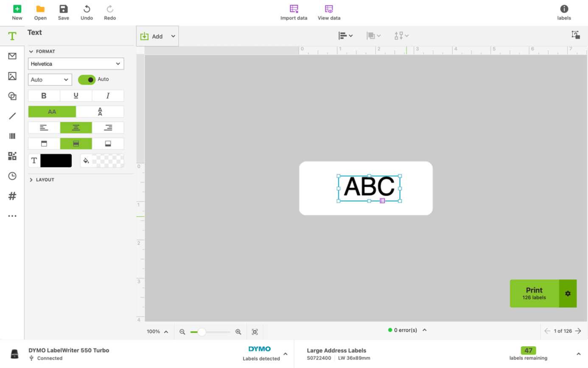588x368 pixels.
Task: Select the QR code tool
Action: click(x=12, y=156)
